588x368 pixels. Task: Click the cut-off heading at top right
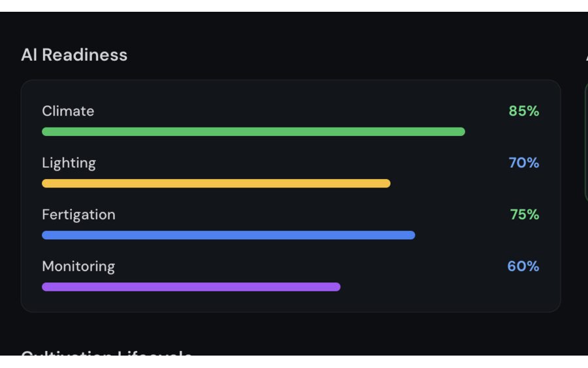coord(585,56)
